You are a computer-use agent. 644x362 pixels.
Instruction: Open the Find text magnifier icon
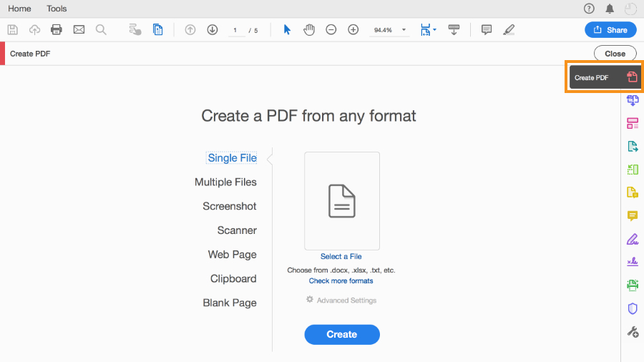[x=101, y=29]
